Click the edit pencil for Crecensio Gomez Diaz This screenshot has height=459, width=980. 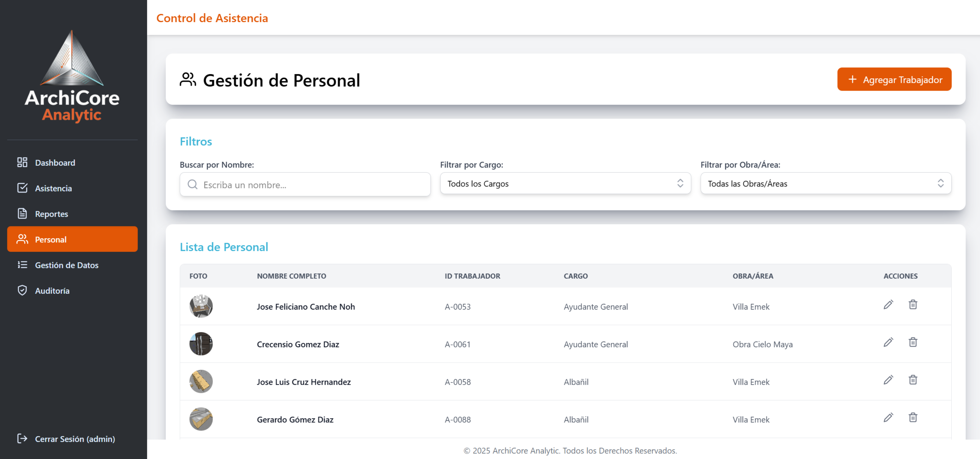pos(888,342)
